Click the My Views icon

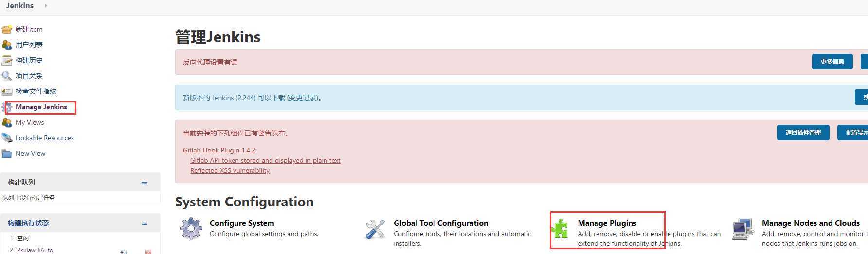click(x=7, y=122)
